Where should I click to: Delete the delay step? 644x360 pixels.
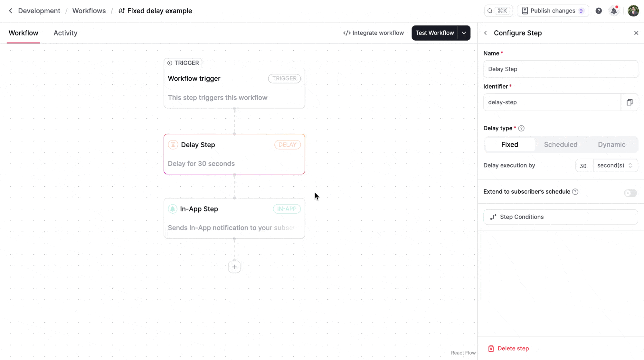coord(508,348)
